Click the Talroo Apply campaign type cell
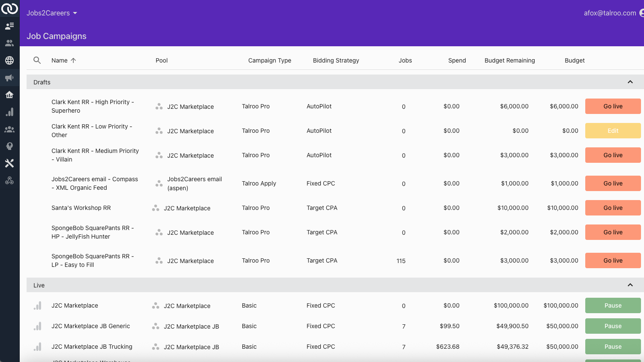 (x=259, y=183)
